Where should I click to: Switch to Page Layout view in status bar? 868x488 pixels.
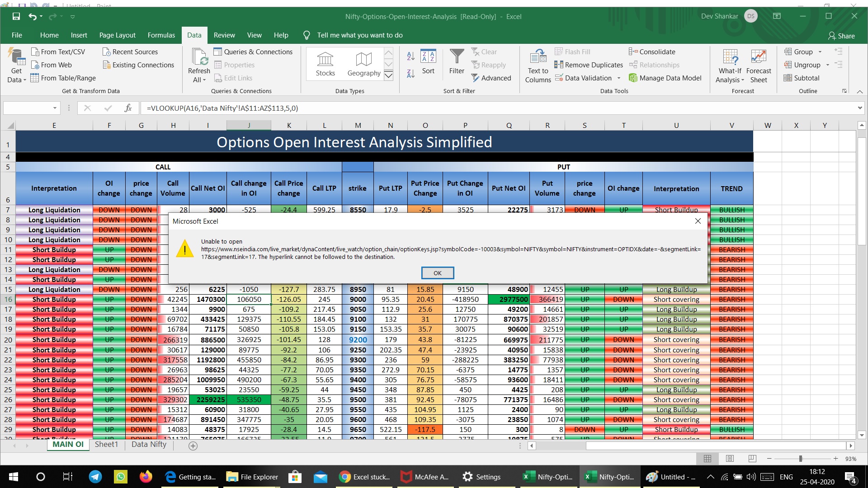(730, 459)
